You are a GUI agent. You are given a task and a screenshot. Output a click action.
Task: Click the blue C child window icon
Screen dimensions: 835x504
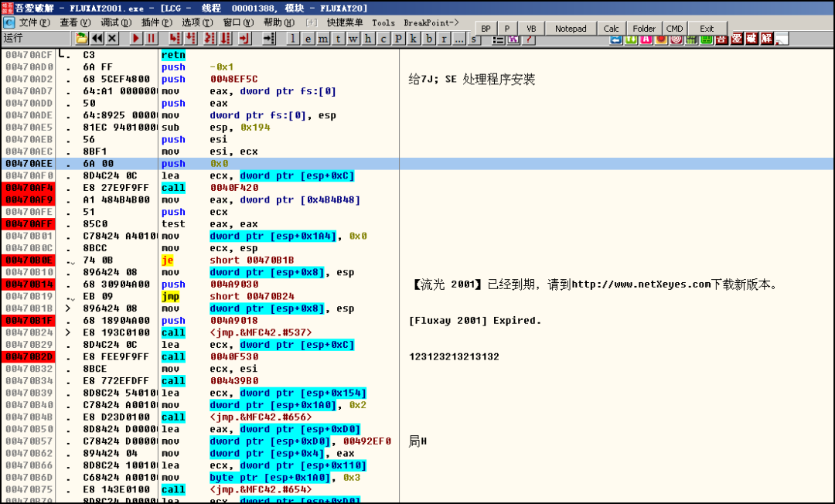[x=9, y=22]
